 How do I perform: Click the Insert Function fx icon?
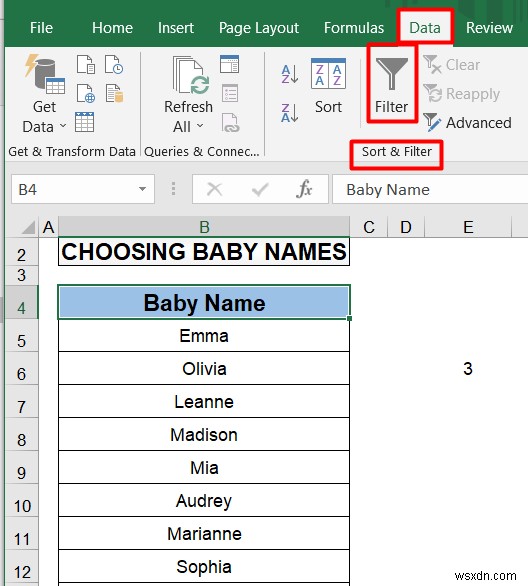click(304, 189)
